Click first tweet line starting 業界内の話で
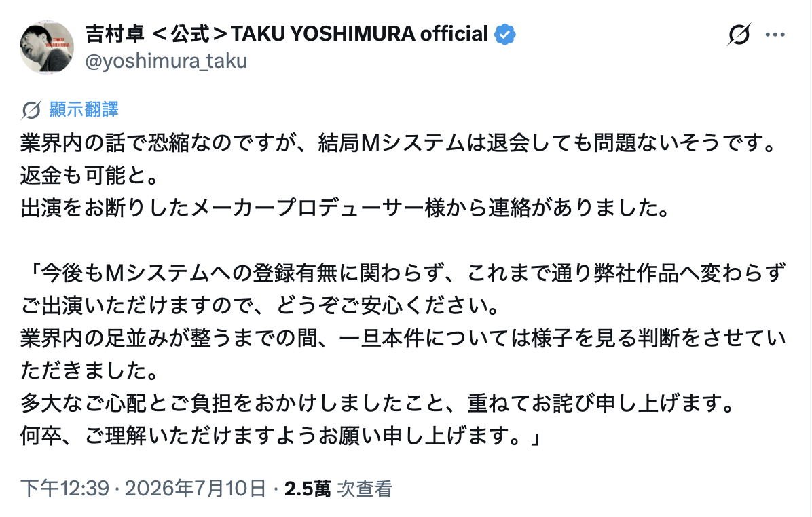 [399, 143]
